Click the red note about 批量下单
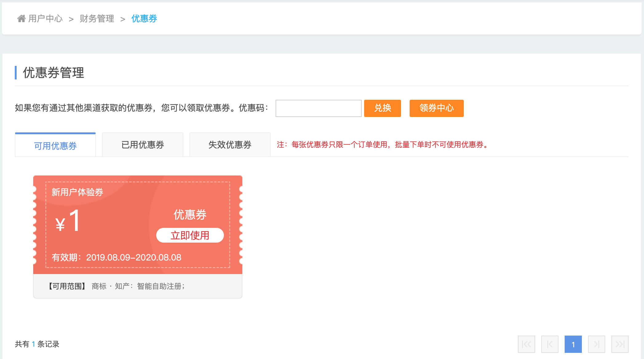This screenshot has height=359, width=644. click(x=383, y=145)
